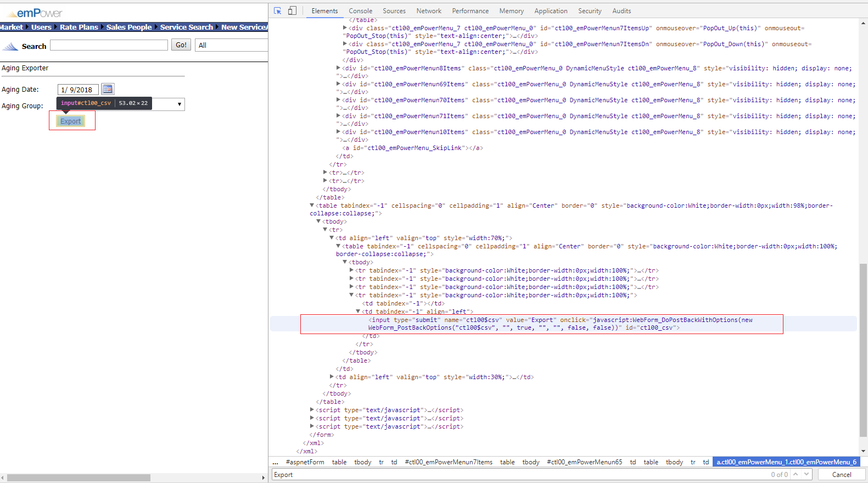Click the Go! search button
Image resolution: width=868 pixels, height=483 pixels.
[x=181, y=45]
